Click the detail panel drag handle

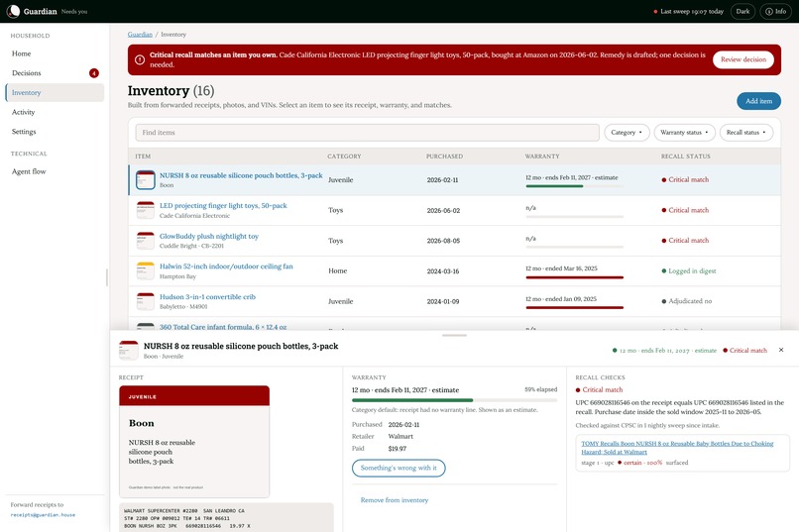tap(454, 336)
